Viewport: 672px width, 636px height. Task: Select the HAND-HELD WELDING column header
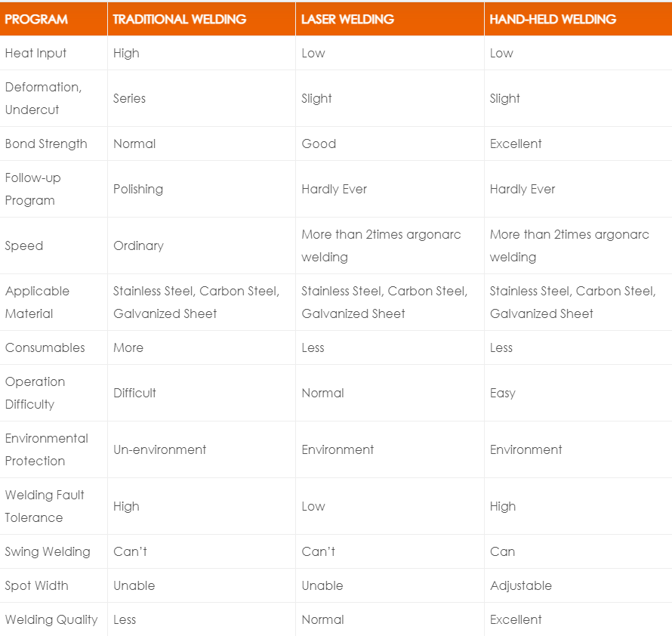553,19
